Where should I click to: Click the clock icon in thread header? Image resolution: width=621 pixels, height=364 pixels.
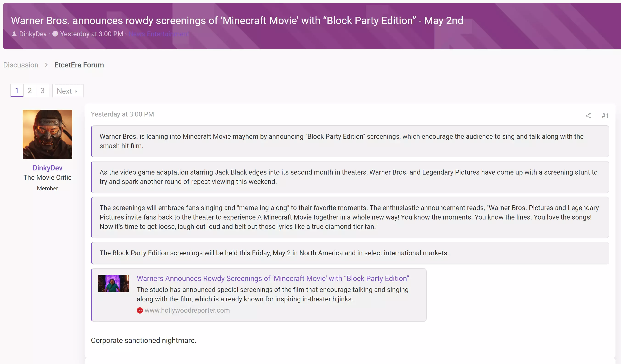(x=55, y=34)
